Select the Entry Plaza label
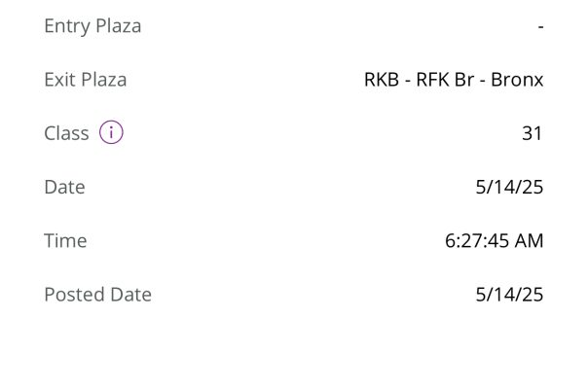The height and width of the screenshot is (389, 588). pyautogui.click(x=92, y=26)
